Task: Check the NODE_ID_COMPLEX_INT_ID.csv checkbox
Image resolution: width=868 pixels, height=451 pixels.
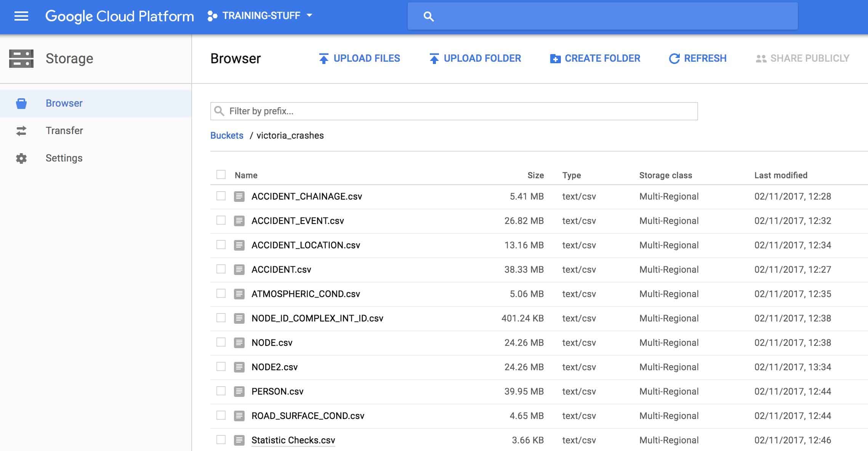Action: click(221, 318)
